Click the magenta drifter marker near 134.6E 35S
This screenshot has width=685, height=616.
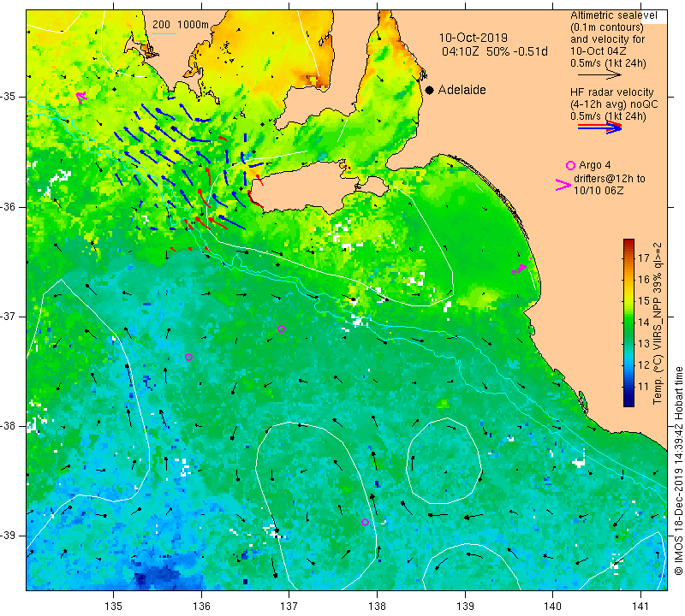tap(80, 97)
